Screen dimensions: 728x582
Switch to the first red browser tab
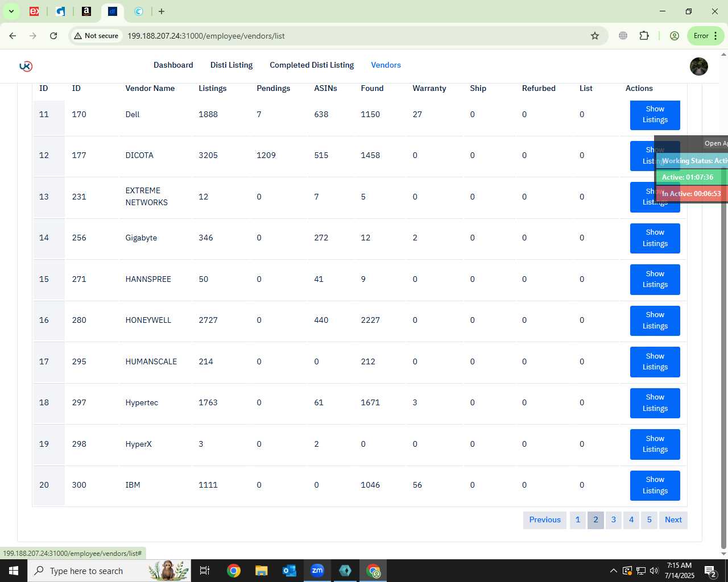click(34, 11)
